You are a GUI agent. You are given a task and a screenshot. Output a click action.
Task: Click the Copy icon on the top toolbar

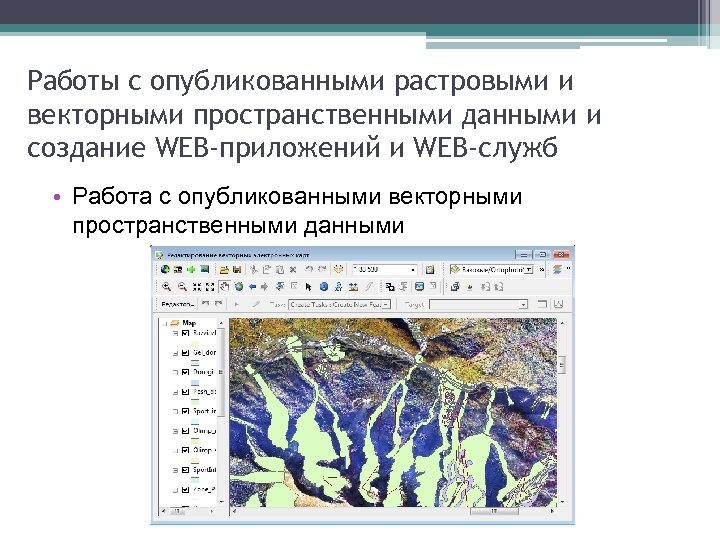click(x=267, y=270)
